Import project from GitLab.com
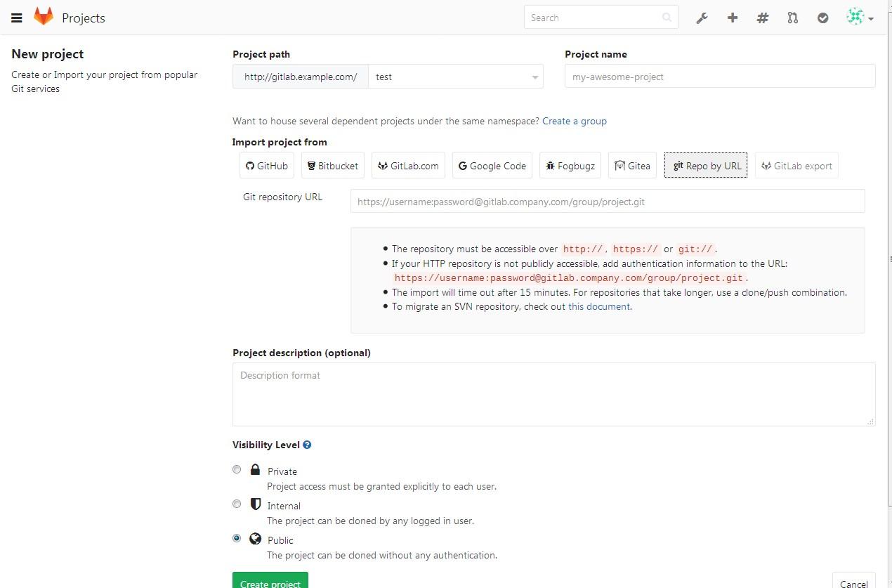 tap(408, 166)
